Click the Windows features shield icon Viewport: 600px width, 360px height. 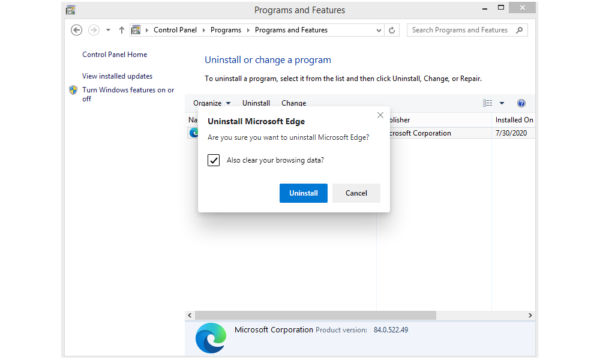pyautogui.click(x=73, y=90)
